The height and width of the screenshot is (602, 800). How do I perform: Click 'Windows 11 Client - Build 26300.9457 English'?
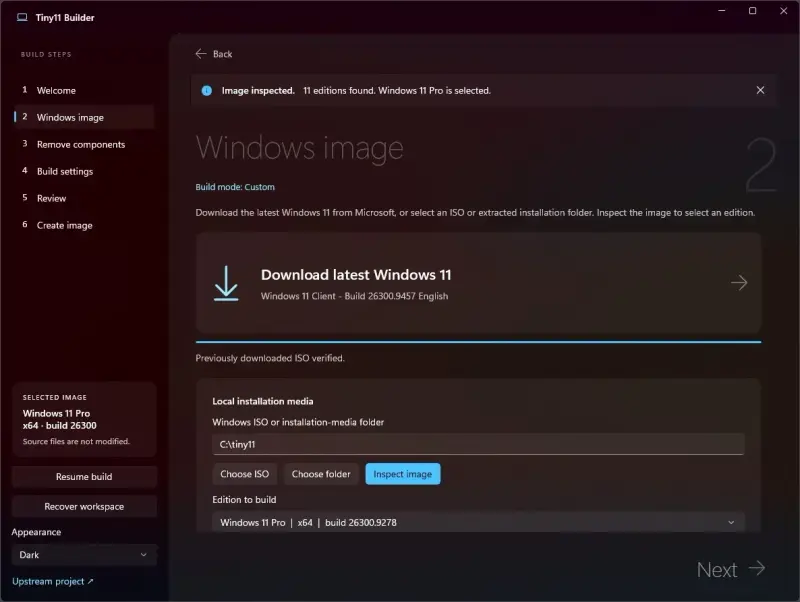coord(354,296)
